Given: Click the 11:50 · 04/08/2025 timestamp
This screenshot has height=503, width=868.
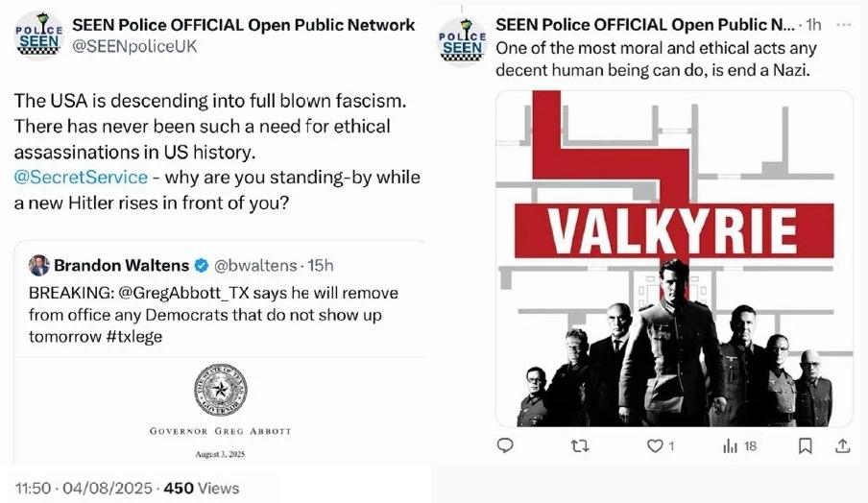Looking at the screenshot, I should point(84,489).
